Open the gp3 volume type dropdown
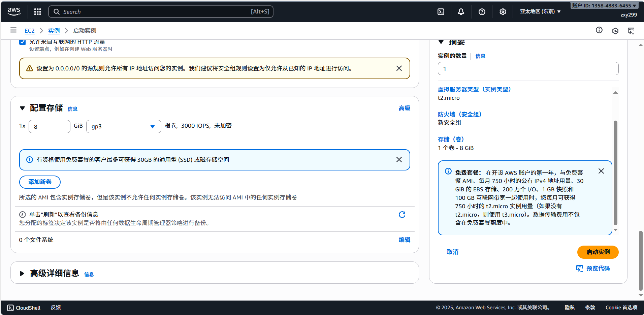This screenshot has width=644, height=315. [x=124, y=127]
